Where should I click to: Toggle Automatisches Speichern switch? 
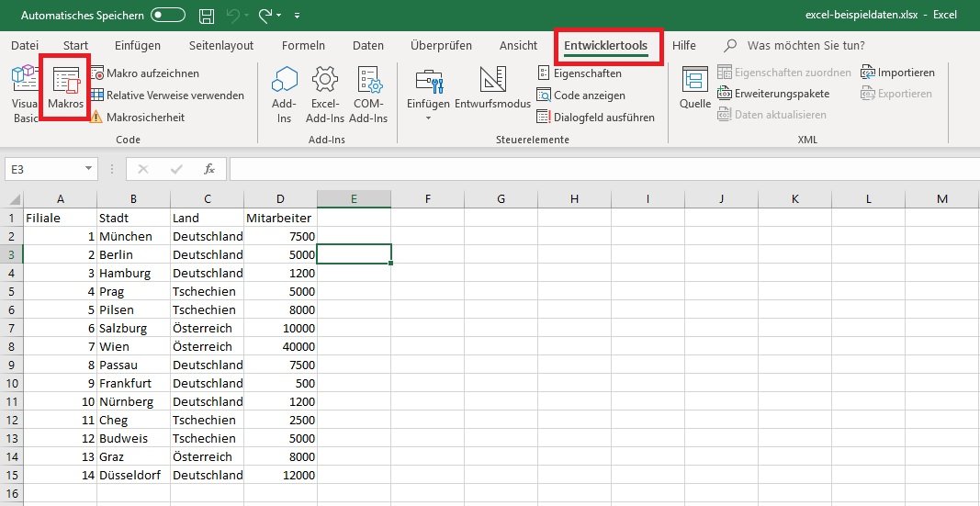pyautogui.click(x=167, y=16)
